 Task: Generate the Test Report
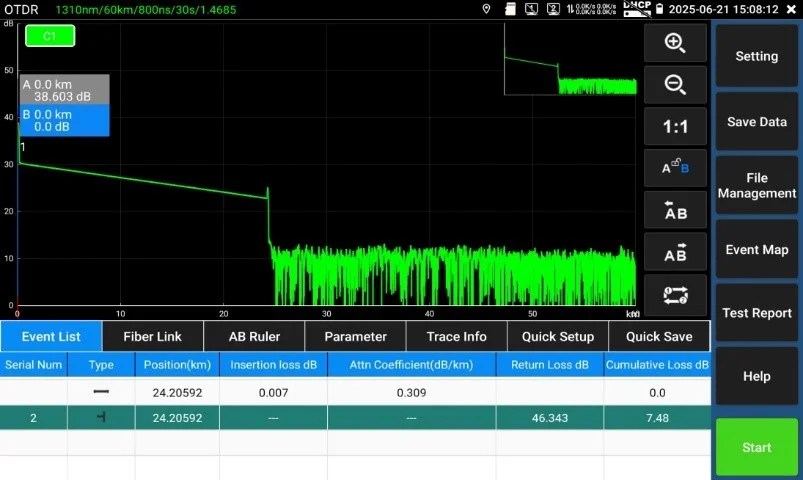pyautogui.click(x=756, y=313)
